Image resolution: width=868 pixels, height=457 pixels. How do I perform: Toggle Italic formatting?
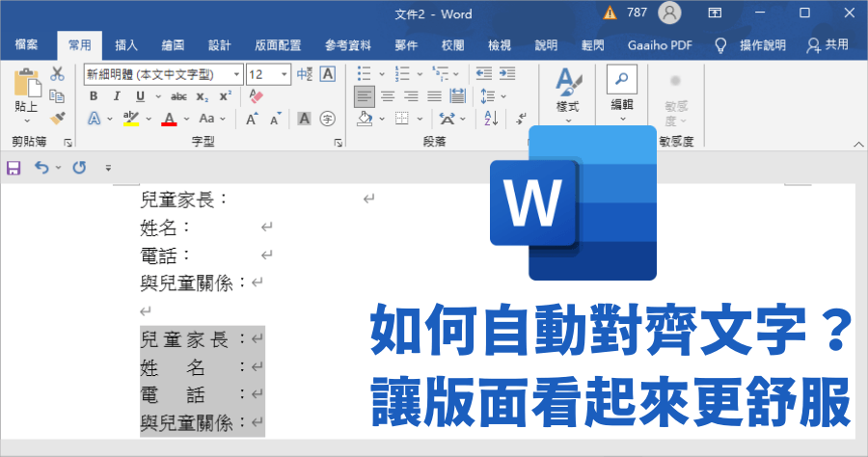(117, 96)
